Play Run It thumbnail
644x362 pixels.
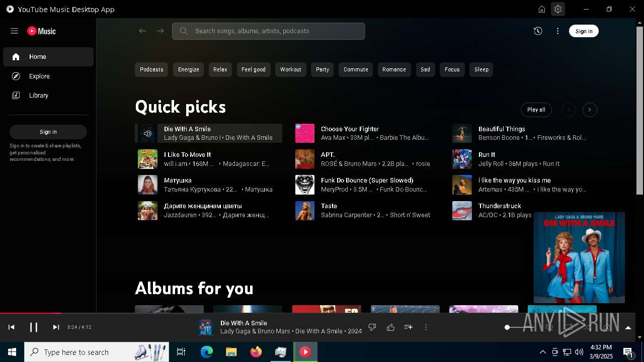462,159
